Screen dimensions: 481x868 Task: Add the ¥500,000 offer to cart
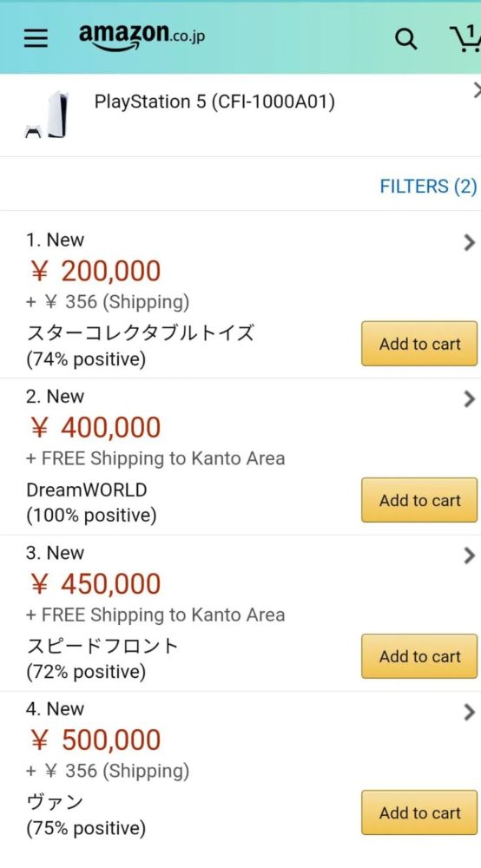coord(419,812)
